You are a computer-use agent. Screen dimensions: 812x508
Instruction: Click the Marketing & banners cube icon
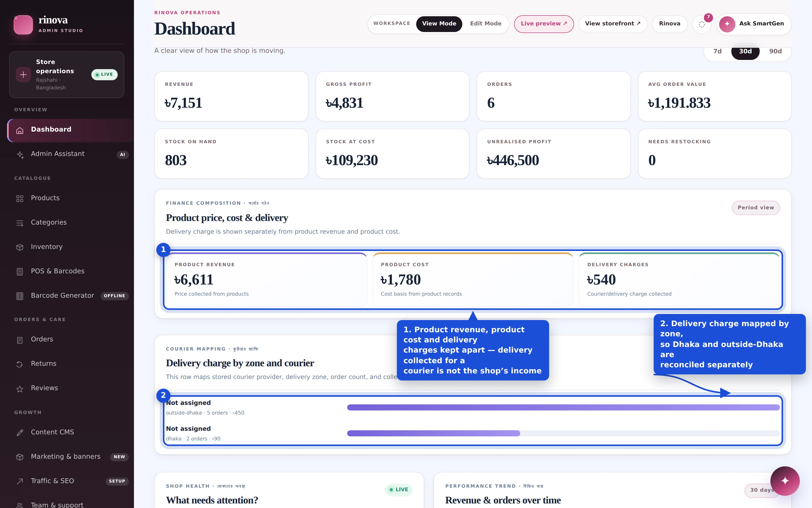[x=20, y=457]
